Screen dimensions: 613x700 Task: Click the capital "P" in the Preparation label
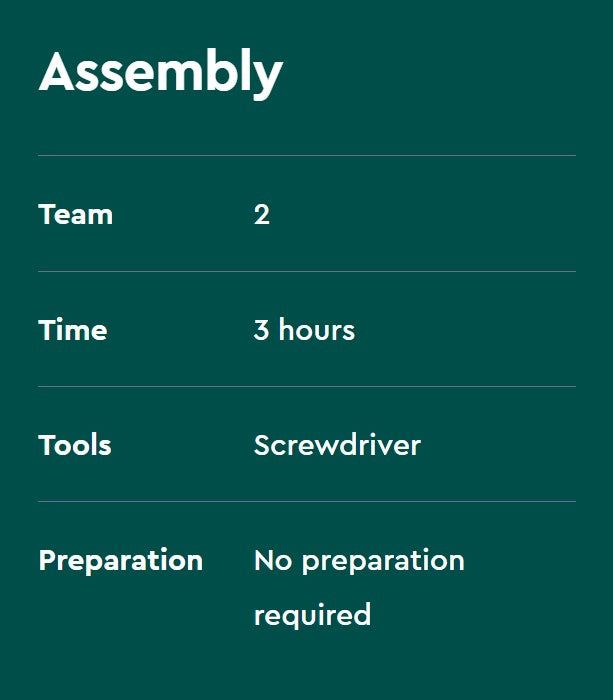coord(47,560)
